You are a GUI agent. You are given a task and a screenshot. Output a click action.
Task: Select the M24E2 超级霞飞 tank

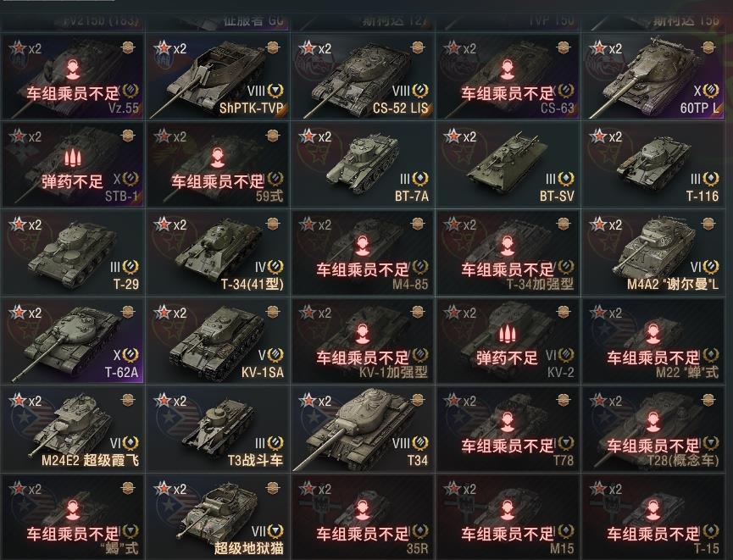tap(73, 429)
